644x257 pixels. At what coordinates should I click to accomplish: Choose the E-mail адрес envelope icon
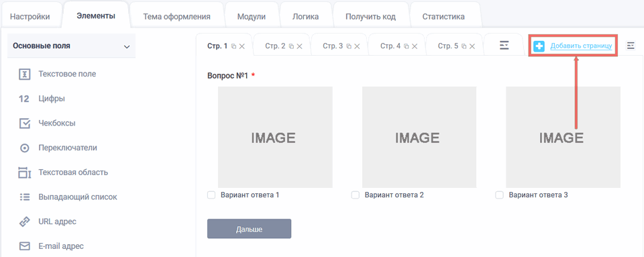[x=25, y=246]
